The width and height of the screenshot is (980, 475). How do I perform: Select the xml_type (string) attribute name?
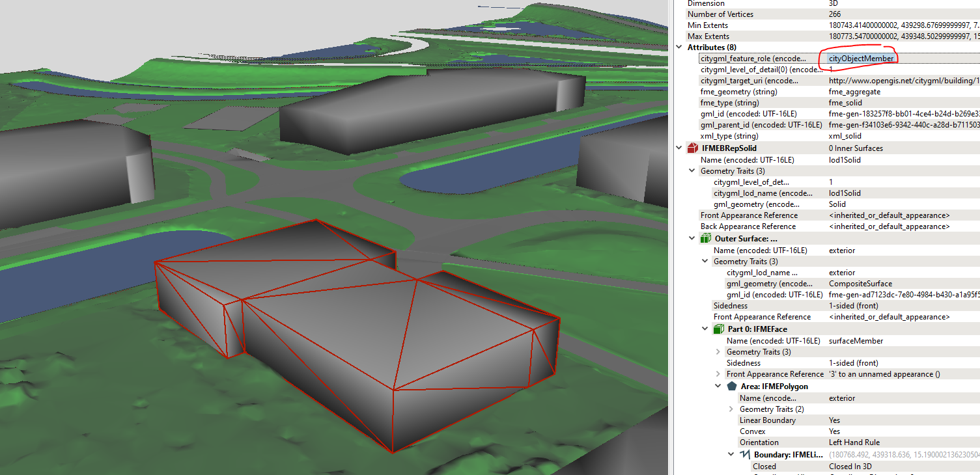(729, 136)
